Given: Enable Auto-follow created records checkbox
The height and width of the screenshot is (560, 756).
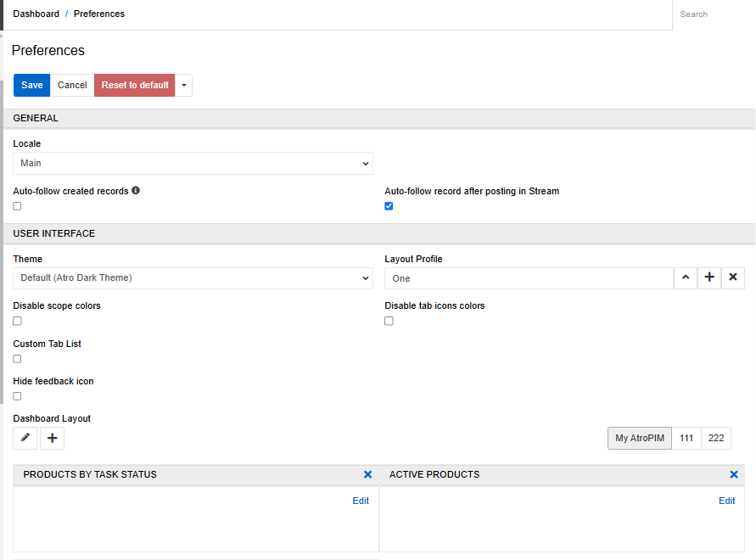Looking at the screenshot, I should [17, 206].
